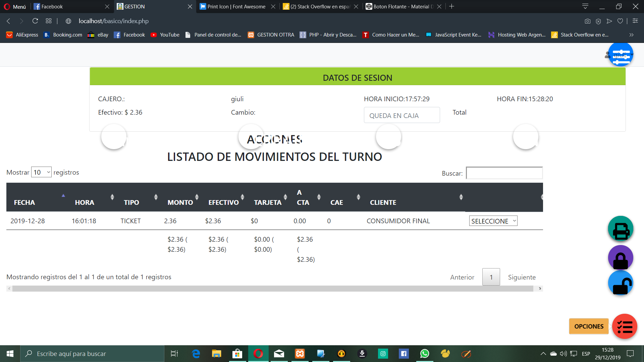Click the Anterior pagination button

pos(462,277)
